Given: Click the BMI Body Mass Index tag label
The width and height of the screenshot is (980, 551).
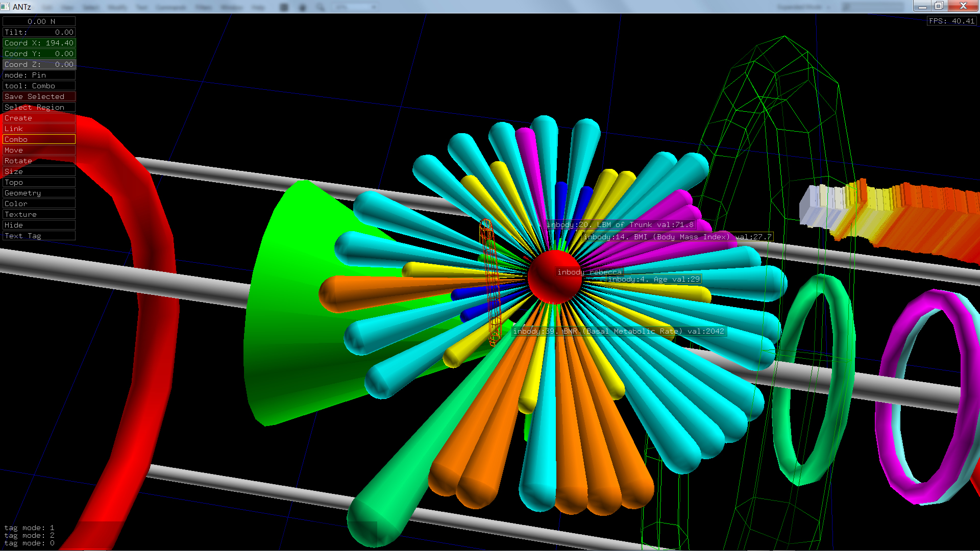Looking at the screenshot, I should tap(677, 237).
